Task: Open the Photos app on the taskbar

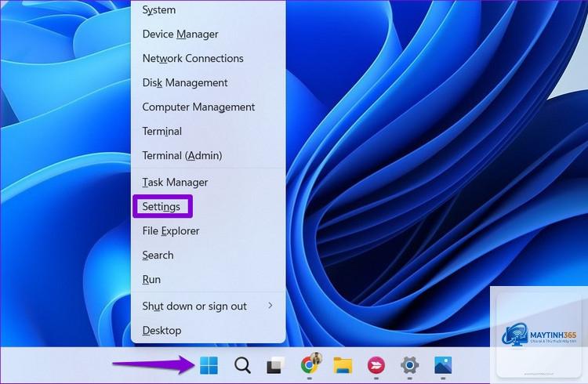Action: (x=443, y=365)
